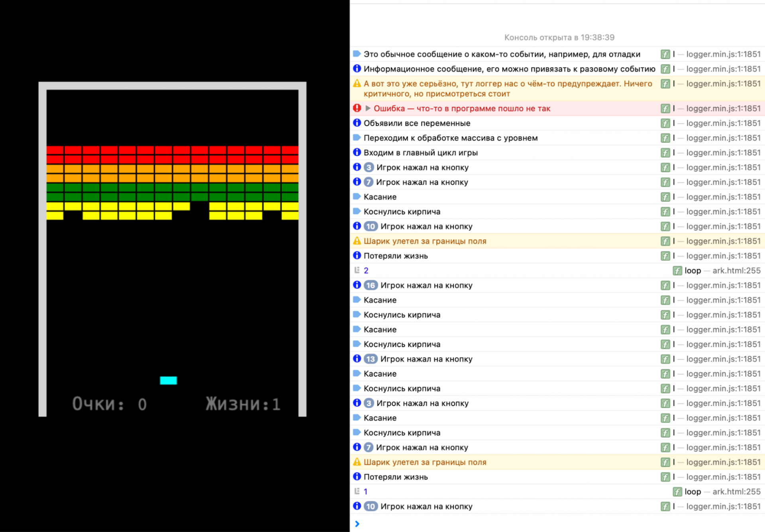Click the green function icon next to «loop»
The width and height of the screenshot is (765, 532).
tap(677, 270)
